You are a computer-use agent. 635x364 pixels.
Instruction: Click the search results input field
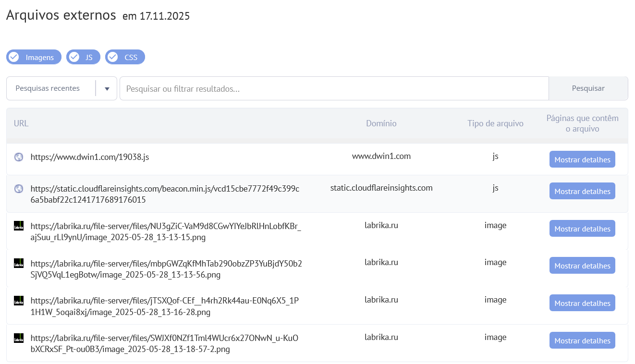(334, 88)
